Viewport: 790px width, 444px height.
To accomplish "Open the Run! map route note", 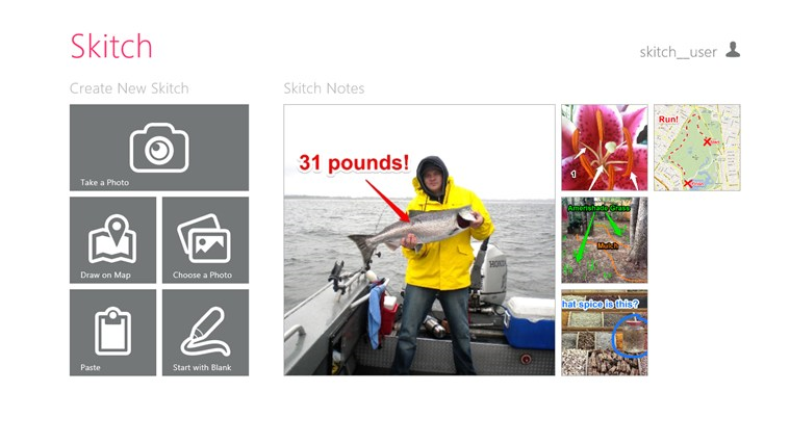I will pyautogui.click(x=697, y=148).
